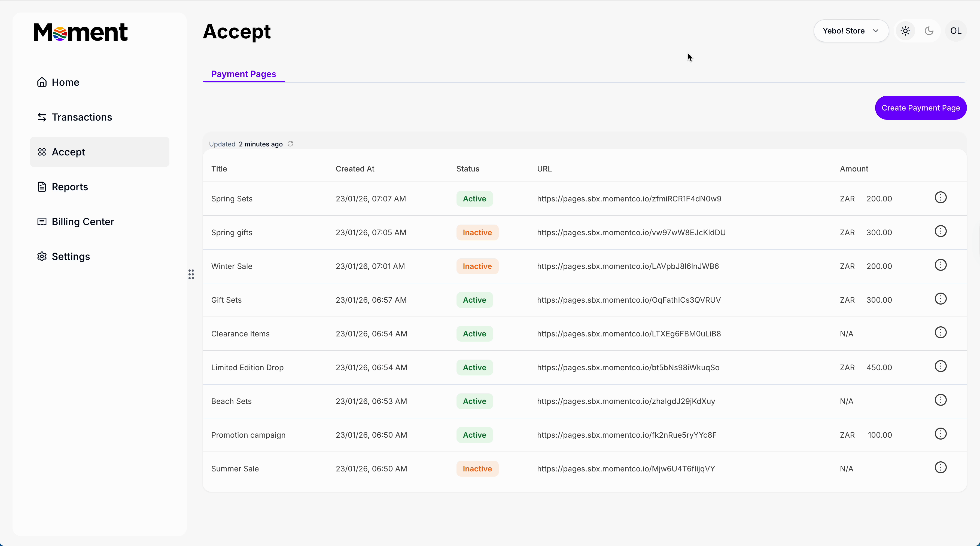Open options menu for Summer Sale row

[941, 468]
